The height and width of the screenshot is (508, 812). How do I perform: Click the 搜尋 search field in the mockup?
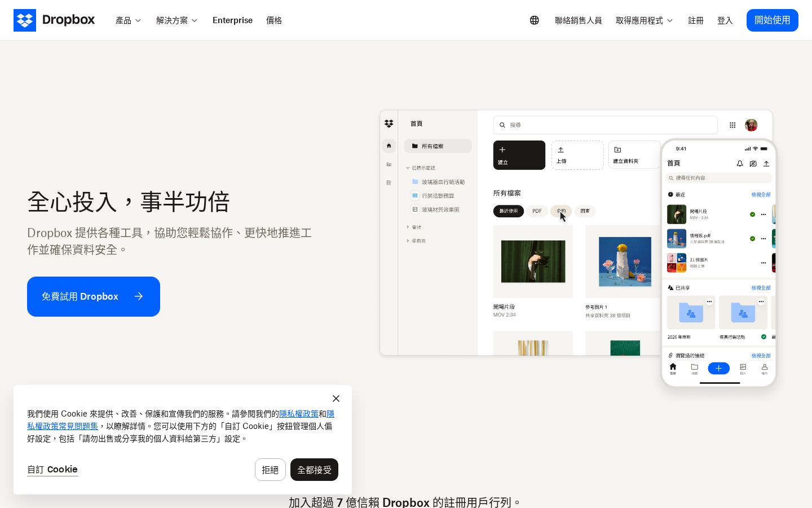[605, 125]
